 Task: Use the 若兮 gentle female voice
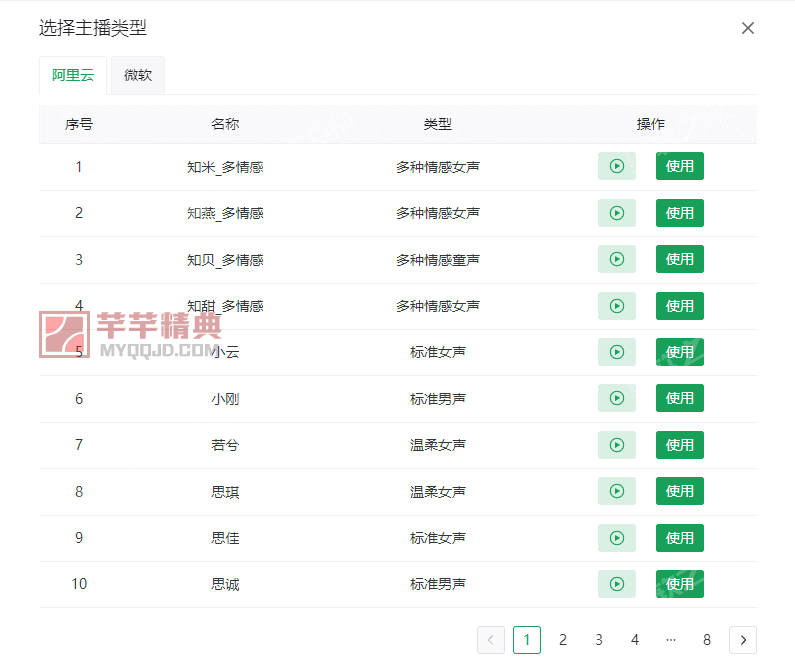pyautogui.click(x=679, y=445)
